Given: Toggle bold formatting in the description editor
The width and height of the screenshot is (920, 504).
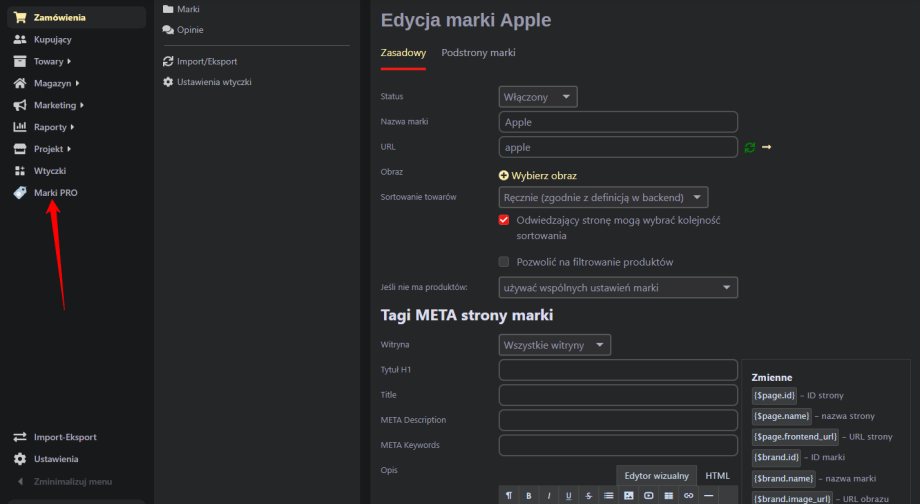Looking at the screenshot, I should tap(528, 496).
